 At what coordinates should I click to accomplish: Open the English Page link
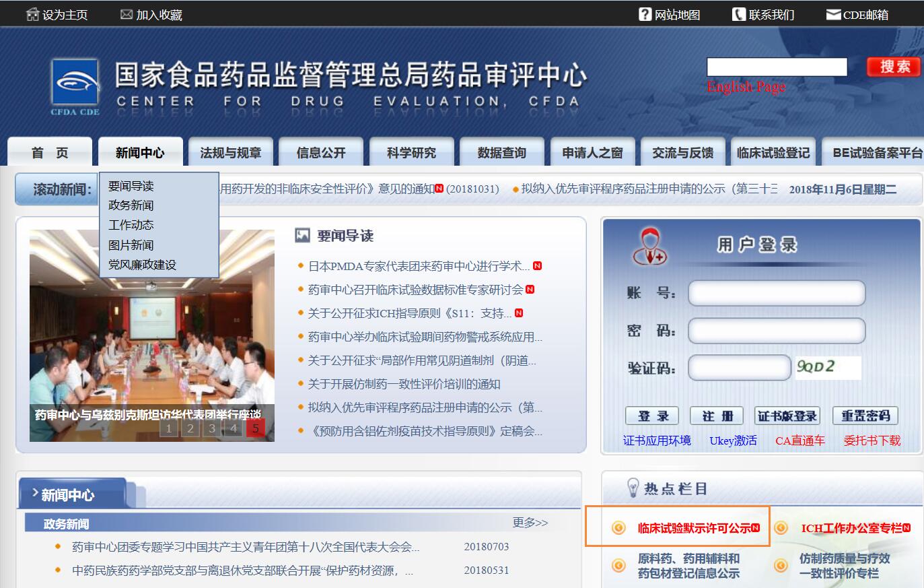[746, 86]
